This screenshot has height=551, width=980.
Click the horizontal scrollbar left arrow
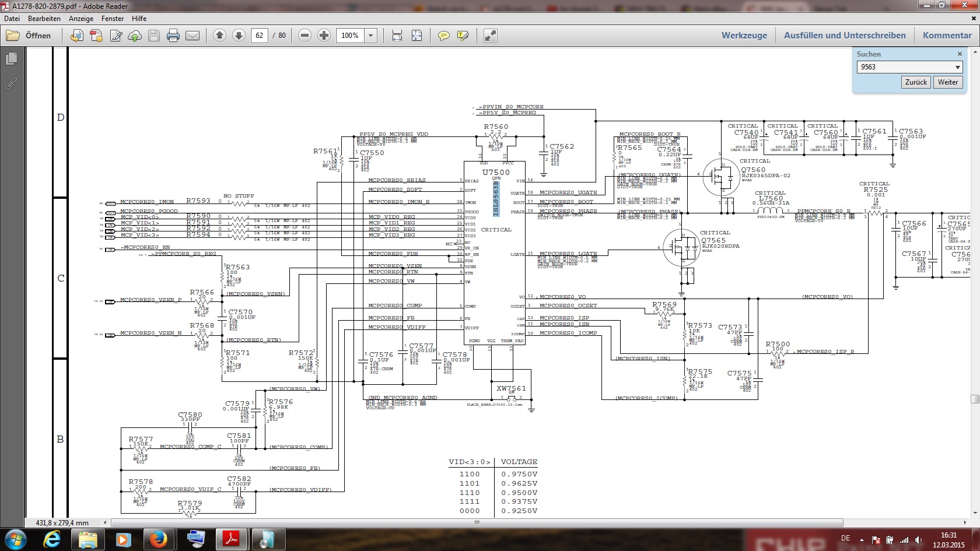[105, 523]
